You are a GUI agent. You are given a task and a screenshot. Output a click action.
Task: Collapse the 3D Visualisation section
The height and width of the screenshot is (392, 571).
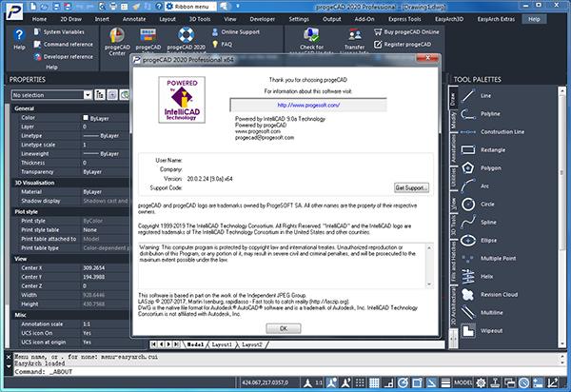69,183
